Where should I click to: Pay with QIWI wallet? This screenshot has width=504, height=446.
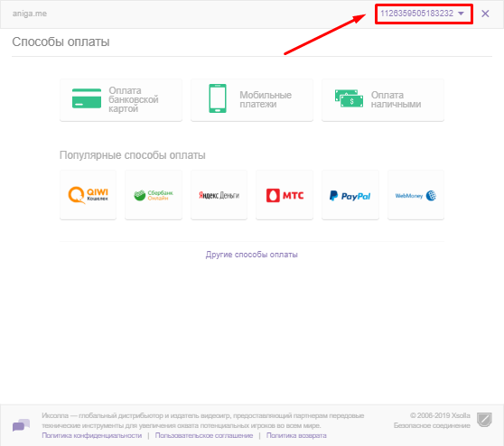coord(89,195)
